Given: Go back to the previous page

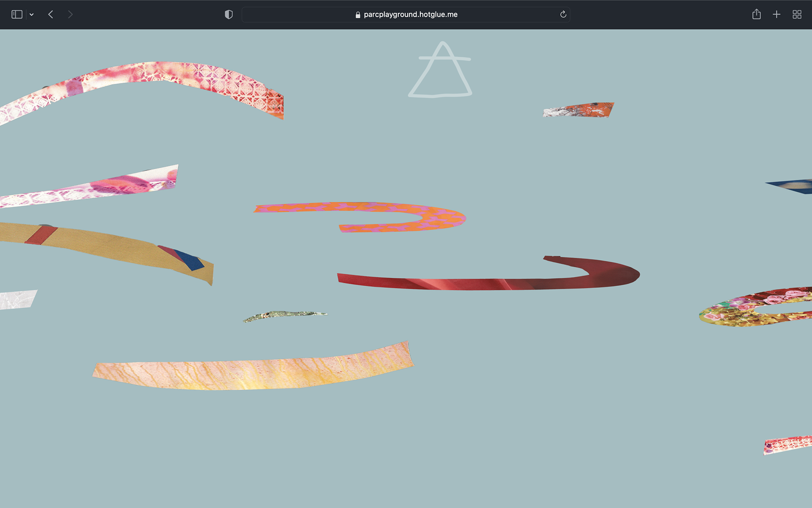Looking at the screenshot, I should [51, 14].
